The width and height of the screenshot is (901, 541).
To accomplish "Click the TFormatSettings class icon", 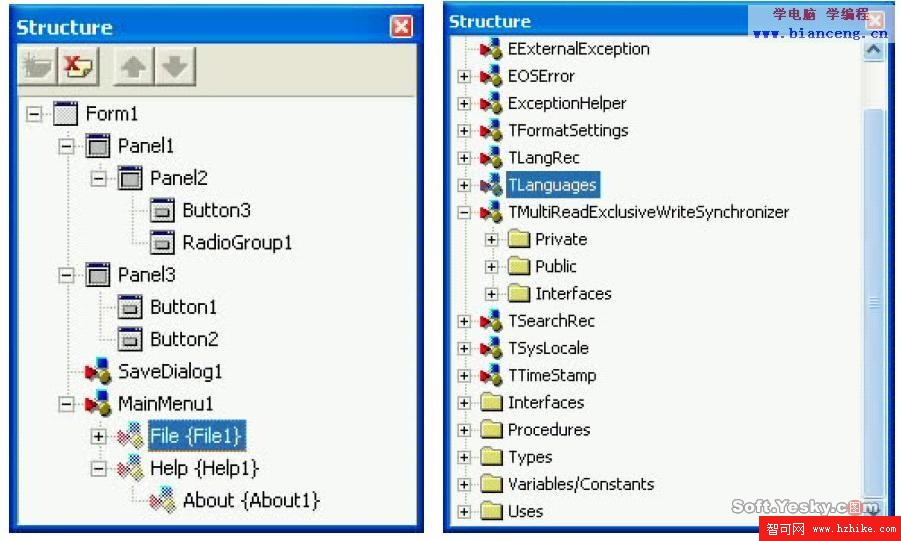I will pyautogui.click(x=491, y=131).
